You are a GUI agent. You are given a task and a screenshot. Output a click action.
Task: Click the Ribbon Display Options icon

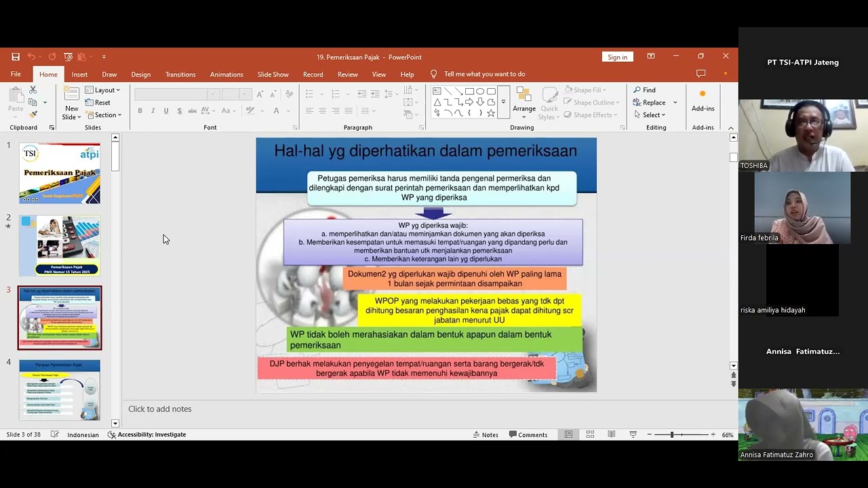click(651, 56)
